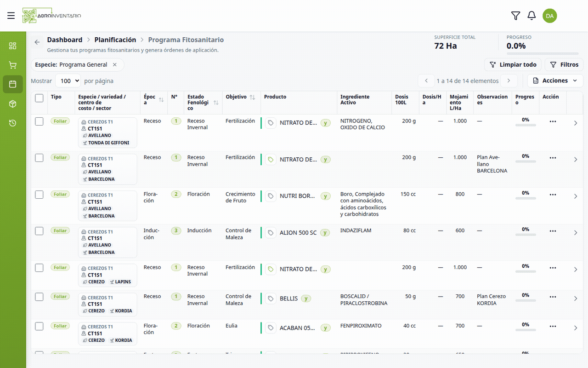Go to Planificación breadcrumb

(115, 40)
